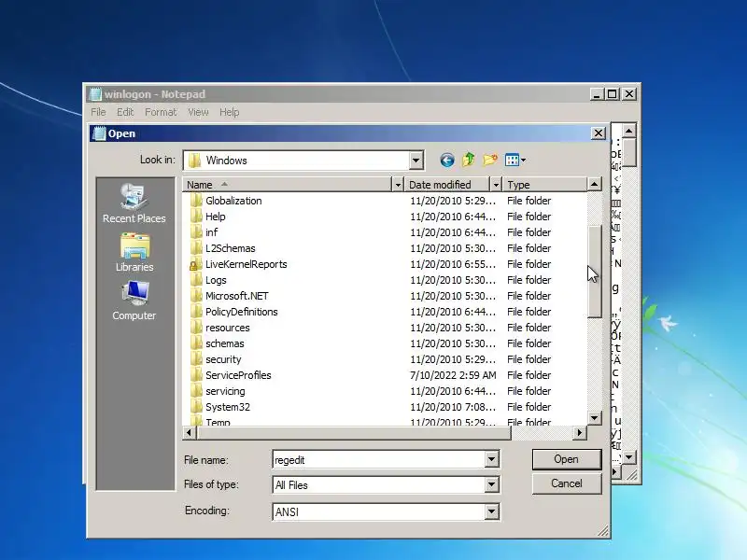747x560 pixels.
Task: Go up one folder level icon
Action: pyautogui.click(x=469, y=160)
